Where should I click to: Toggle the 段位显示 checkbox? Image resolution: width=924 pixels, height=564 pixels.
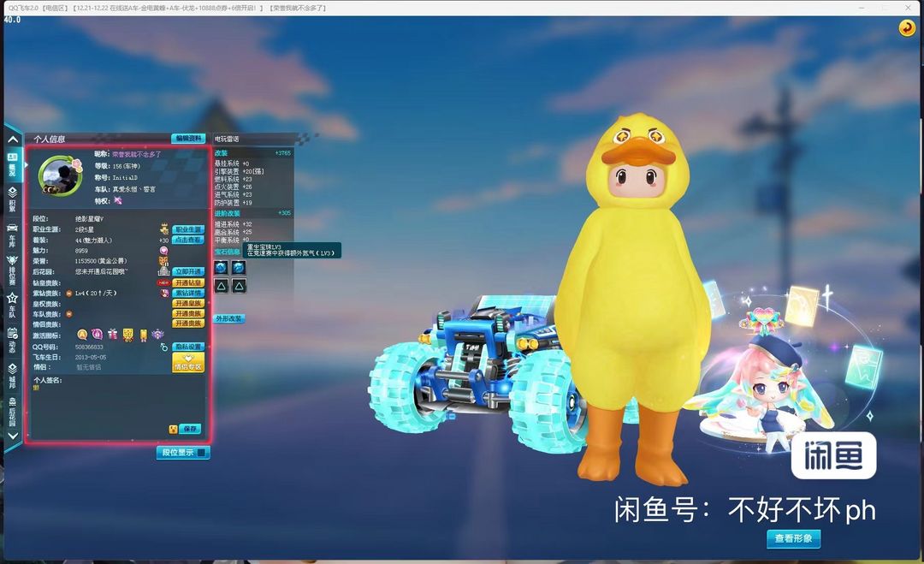point(202,453)
